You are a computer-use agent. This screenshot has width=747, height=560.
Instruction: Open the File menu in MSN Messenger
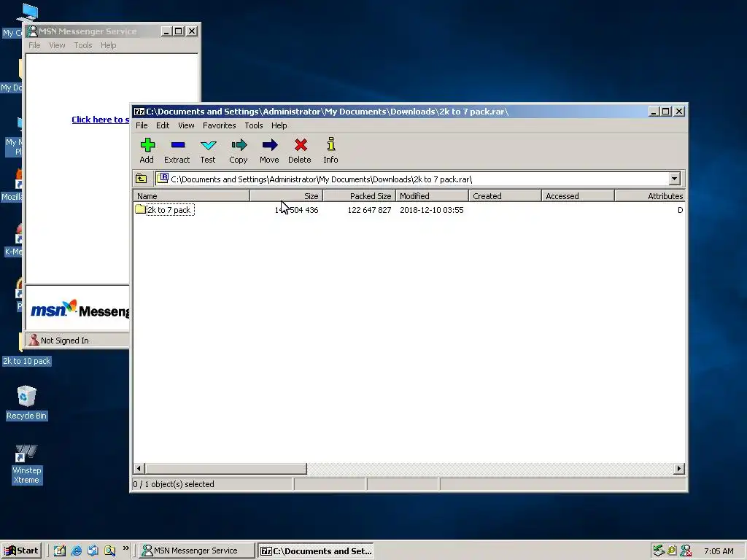pos(34,45)
